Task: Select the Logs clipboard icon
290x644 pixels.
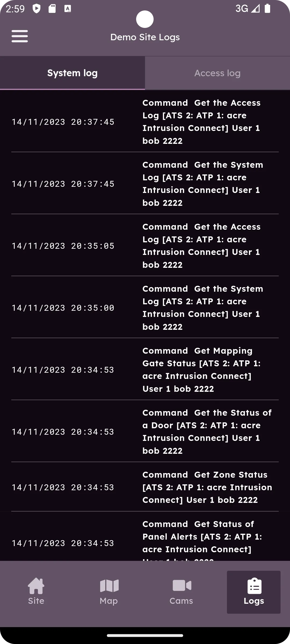Action: (254, 586)
